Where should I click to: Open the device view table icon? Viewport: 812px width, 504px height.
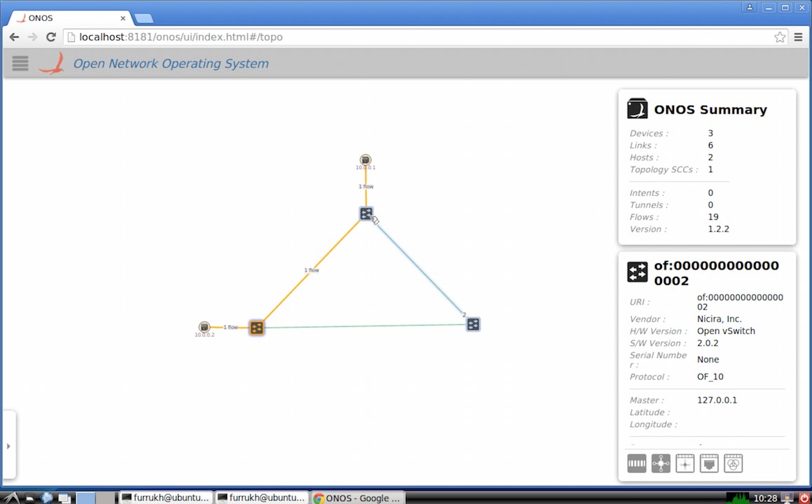pyautogui.click(x=685, y=463)
